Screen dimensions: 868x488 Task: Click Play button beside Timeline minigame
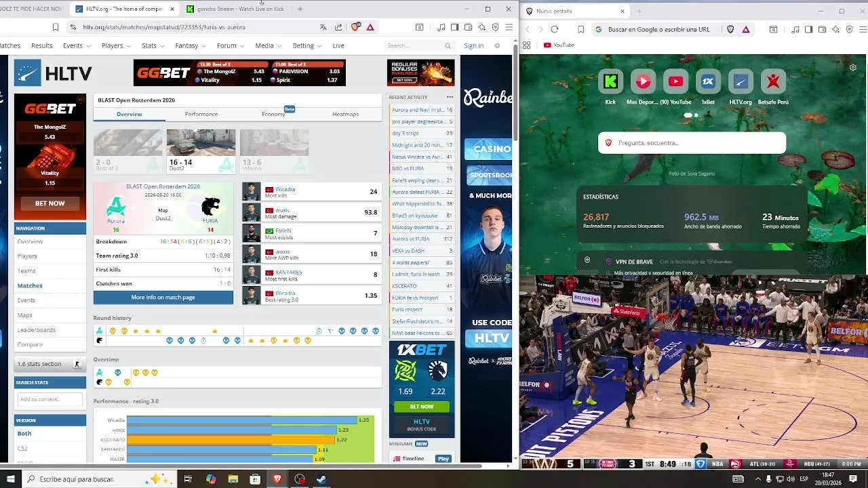(443, 459)
